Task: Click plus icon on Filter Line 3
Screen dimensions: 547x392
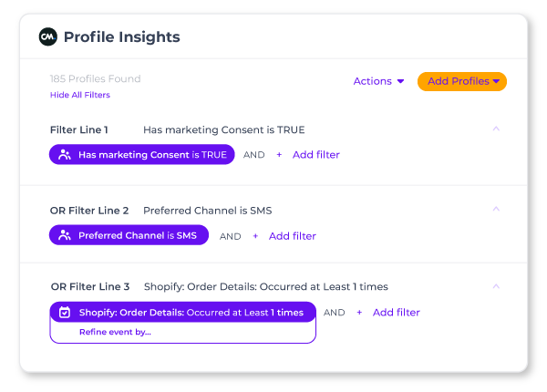Action: (359, 313)
